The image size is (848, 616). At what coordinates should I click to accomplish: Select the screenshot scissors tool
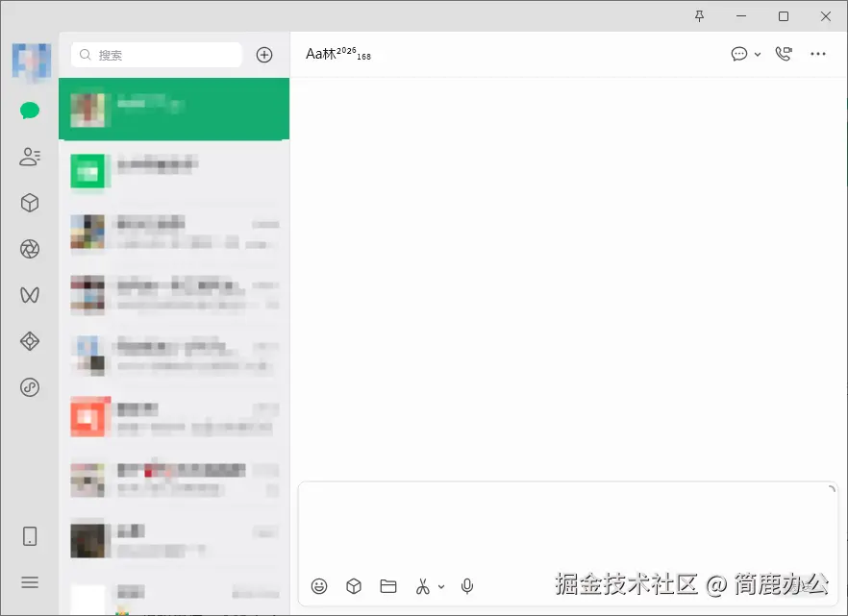(422, 585)
